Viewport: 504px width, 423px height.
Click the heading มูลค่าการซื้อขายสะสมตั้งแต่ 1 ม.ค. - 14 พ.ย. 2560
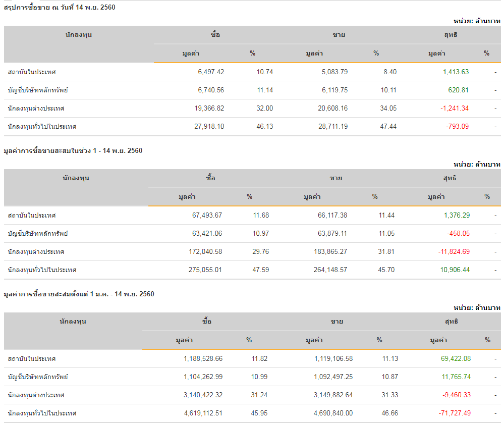coord(79,294)
